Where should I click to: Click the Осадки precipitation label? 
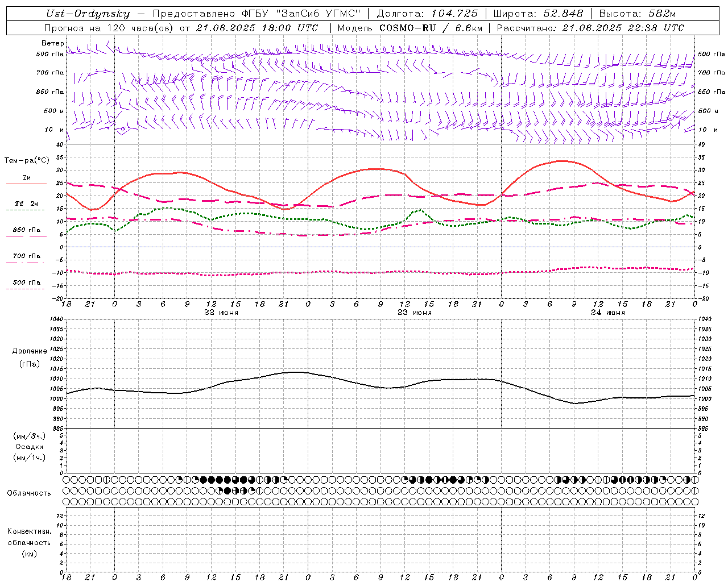click(30, 447)
